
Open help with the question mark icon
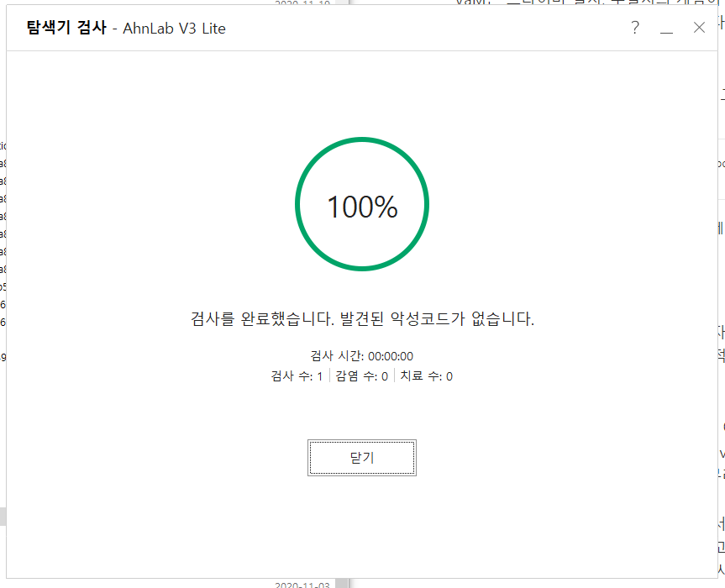[x=635, y=28]
